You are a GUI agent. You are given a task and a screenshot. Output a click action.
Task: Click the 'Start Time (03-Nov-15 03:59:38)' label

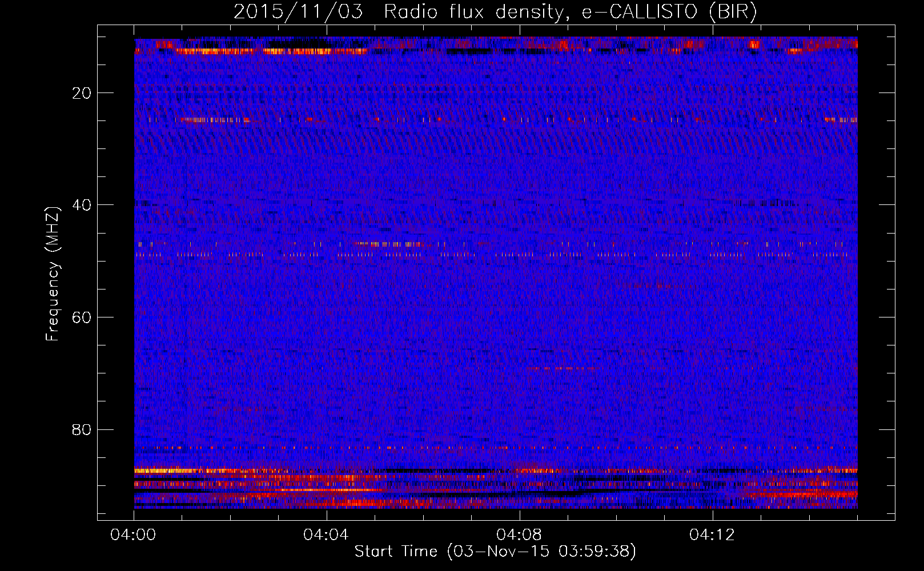495,552
